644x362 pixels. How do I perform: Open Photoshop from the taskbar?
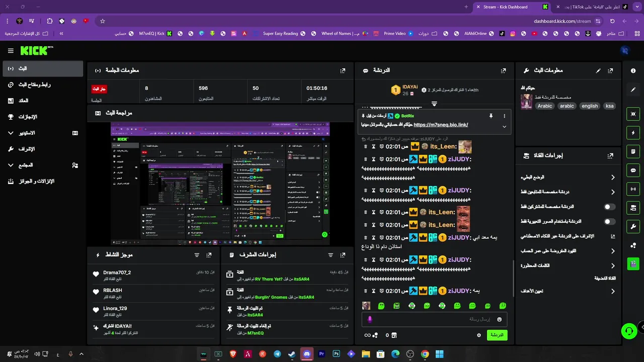coord(336,354)
